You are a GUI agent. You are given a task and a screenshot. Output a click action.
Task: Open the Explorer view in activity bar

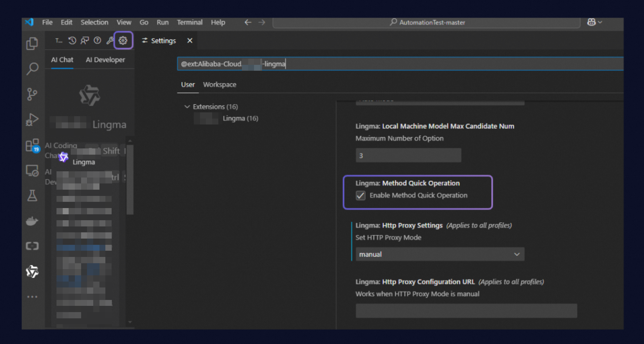click(32, 44)
